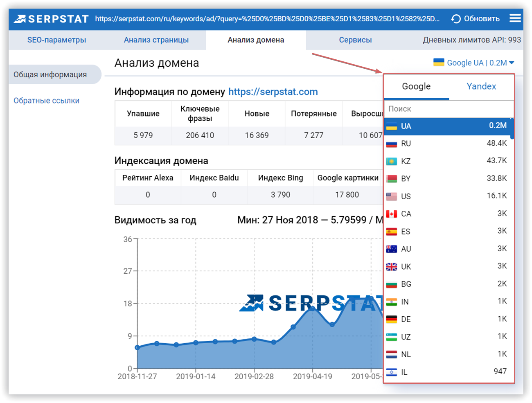Click the Обновить button
Screen dimensions: 532x403
coord(475,19)
